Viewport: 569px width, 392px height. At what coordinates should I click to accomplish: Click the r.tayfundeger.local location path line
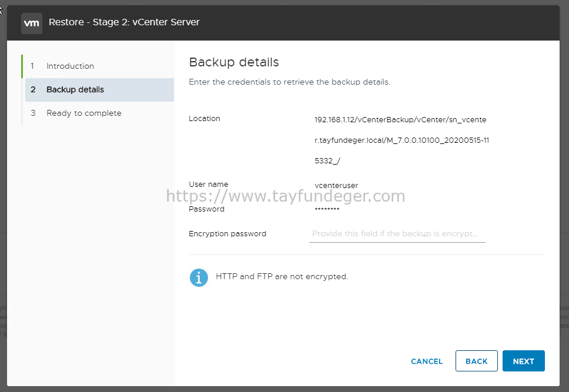[x=401, y=140]
